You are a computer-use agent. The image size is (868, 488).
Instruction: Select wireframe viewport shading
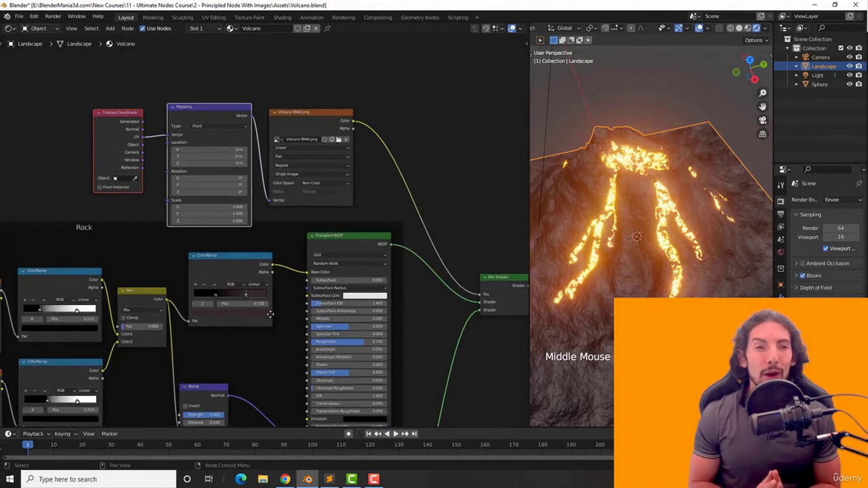coord(731,28)
